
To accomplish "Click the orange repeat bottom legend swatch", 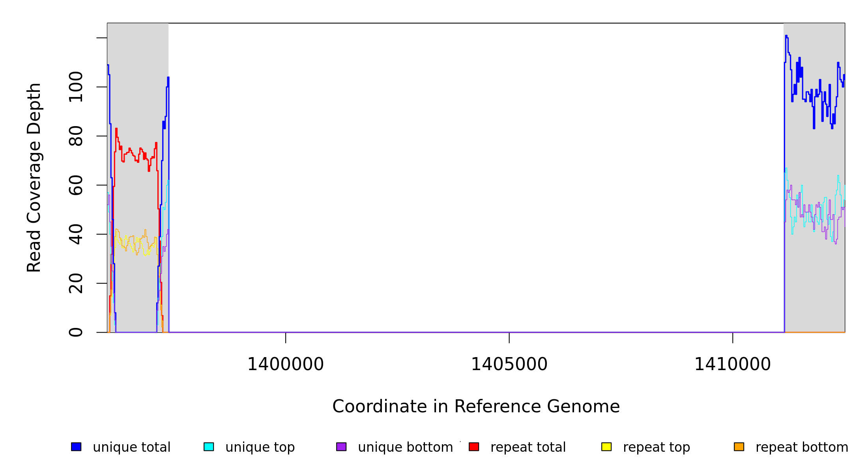I will point(739,447).
